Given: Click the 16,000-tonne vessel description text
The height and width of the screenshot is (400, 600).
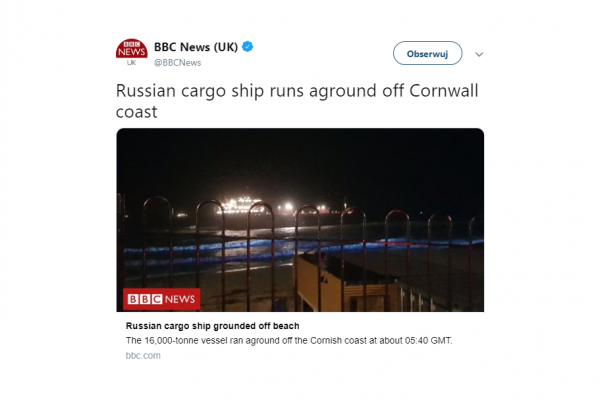Looking at the screenshot, I should click(289, 341).
